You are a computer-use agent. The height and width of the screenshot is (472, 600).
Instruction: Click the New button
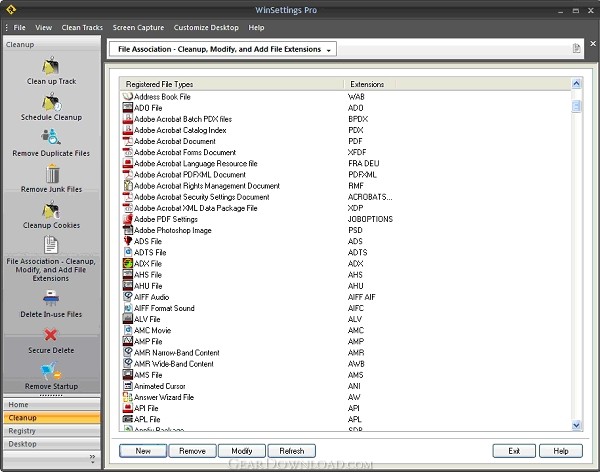click(143, 451)
